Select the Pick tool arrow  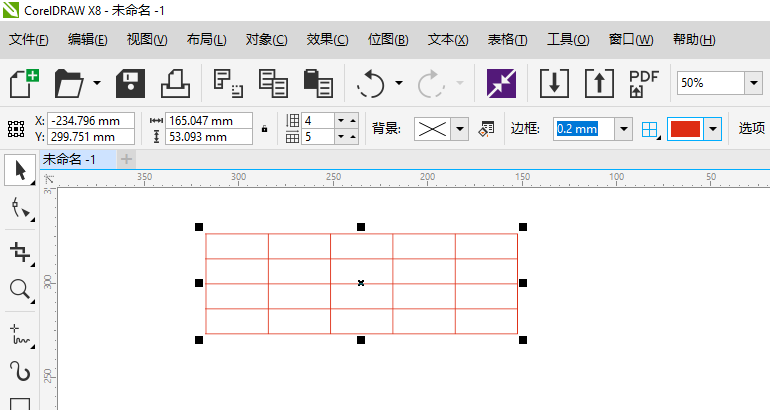tap(19, 169)
